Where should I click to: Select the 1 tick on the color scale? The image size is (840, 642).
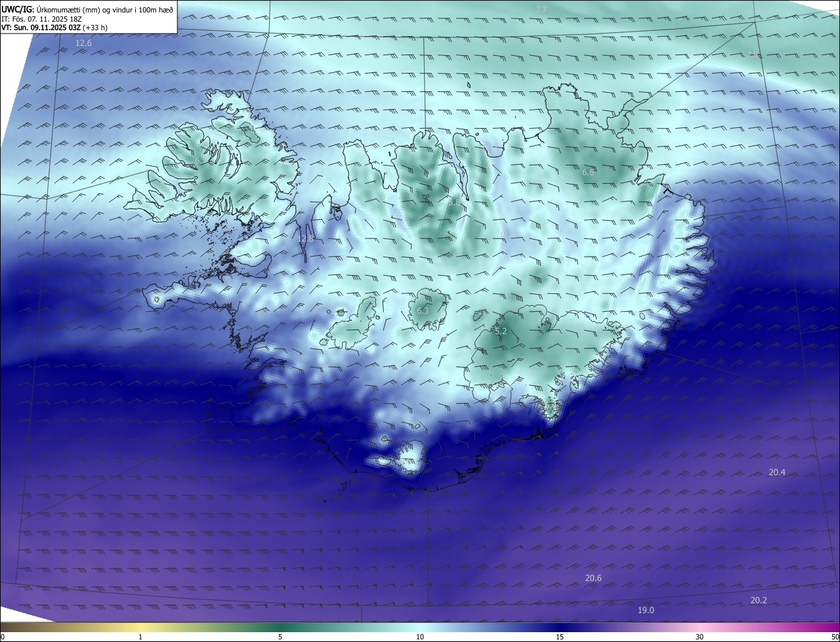pos(140,637)
